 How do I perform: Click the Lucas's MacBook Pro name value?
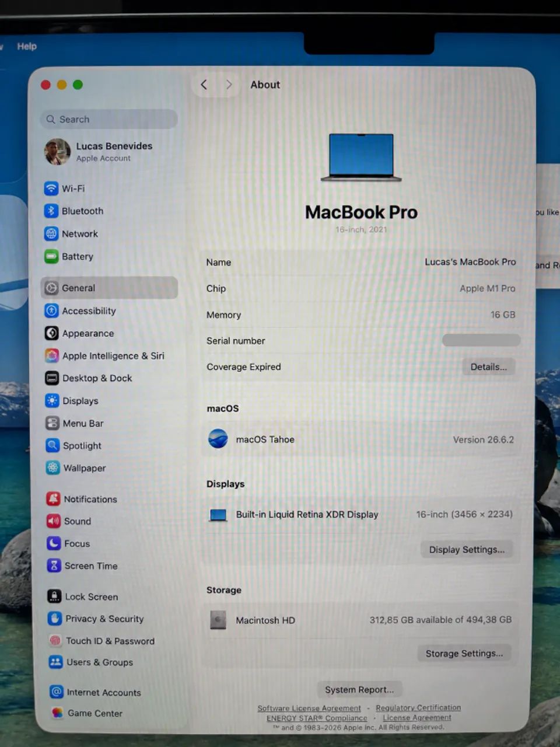(x=470, y=262)
